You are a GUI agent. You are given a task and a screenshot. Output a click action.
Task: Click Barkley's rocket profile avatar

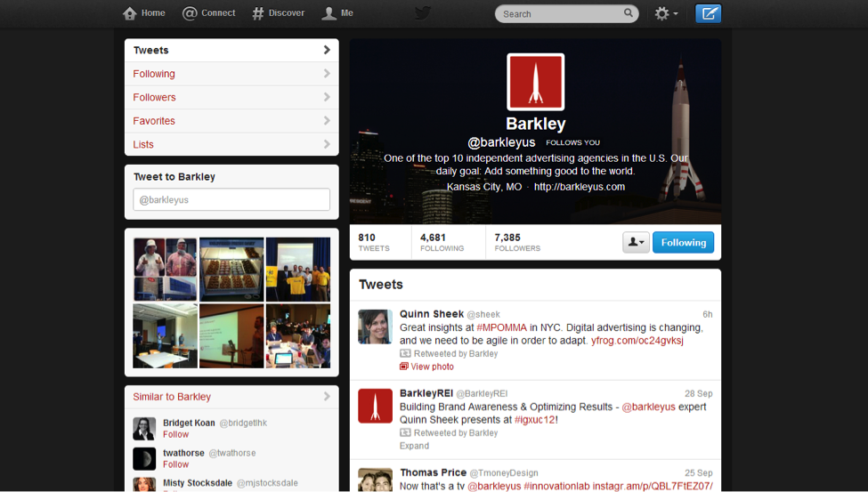coord(535,82)
